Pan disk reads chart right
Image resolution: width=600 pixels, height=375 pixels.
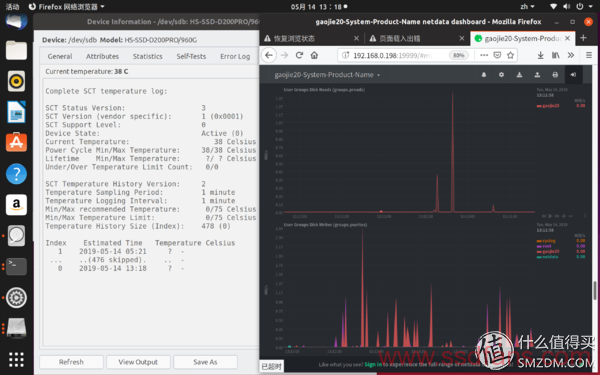pos(557,216)
